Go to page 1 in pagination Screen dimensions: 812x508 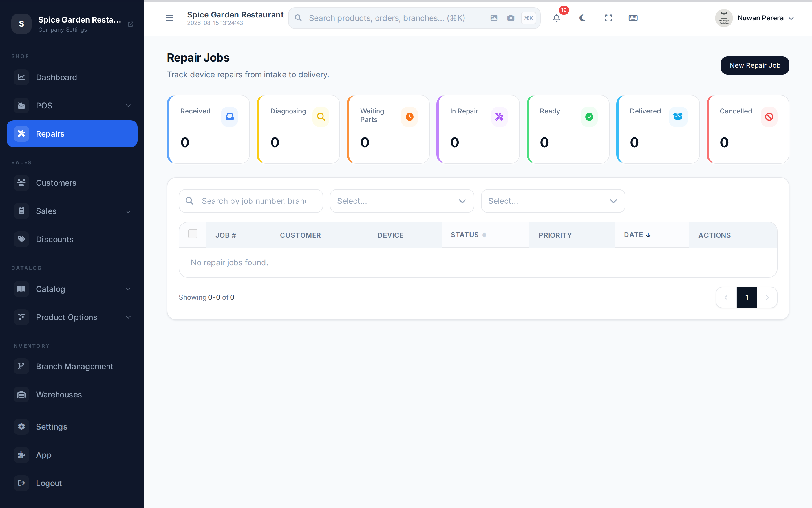coord(747,297)
